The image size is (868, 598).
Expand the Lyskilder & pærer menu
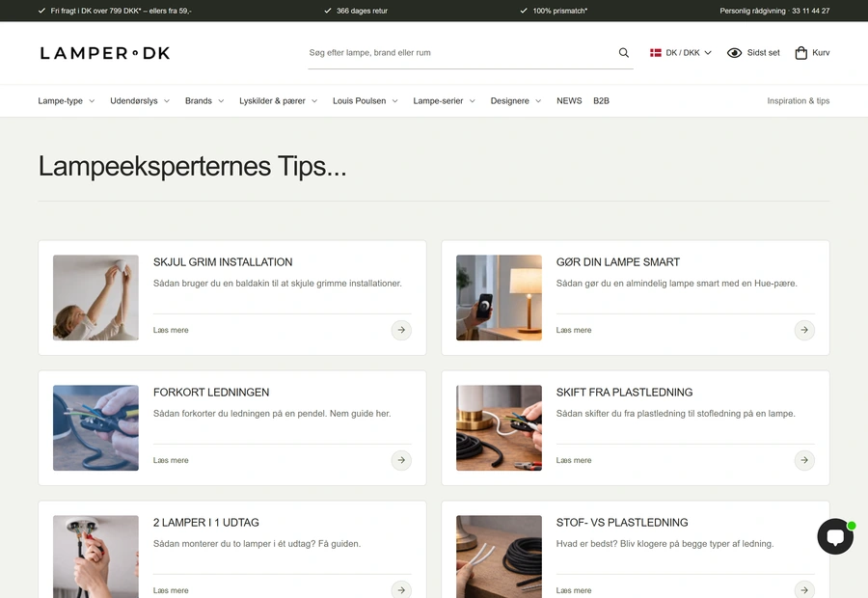(x=278, y=100)
